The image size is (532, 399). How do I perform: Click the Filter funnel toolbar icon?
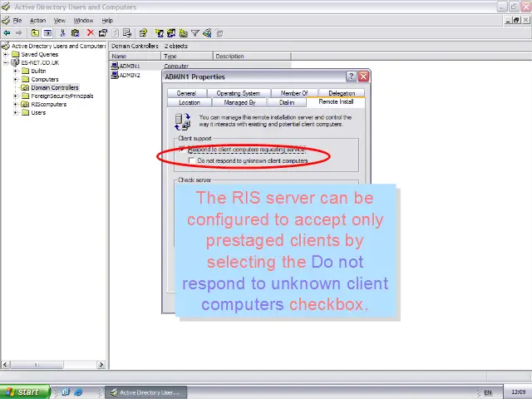[195, 33]
